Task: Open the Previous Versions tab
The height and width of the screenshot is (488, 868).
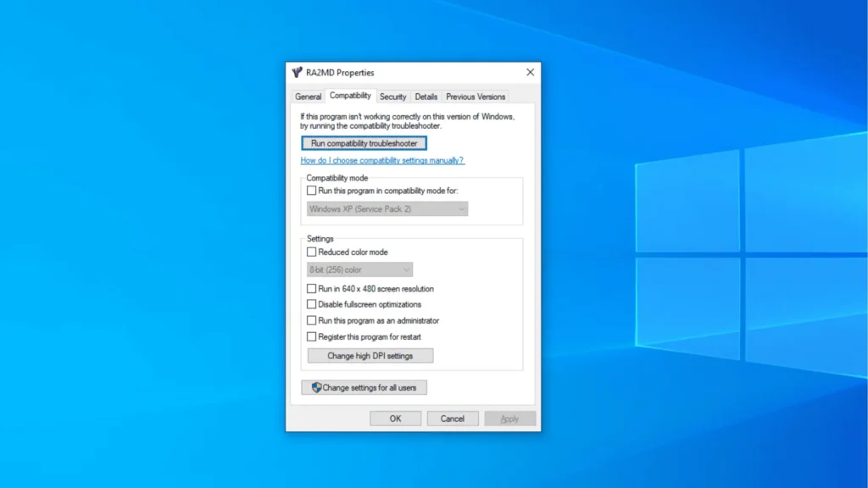Action: pos(476,97)
